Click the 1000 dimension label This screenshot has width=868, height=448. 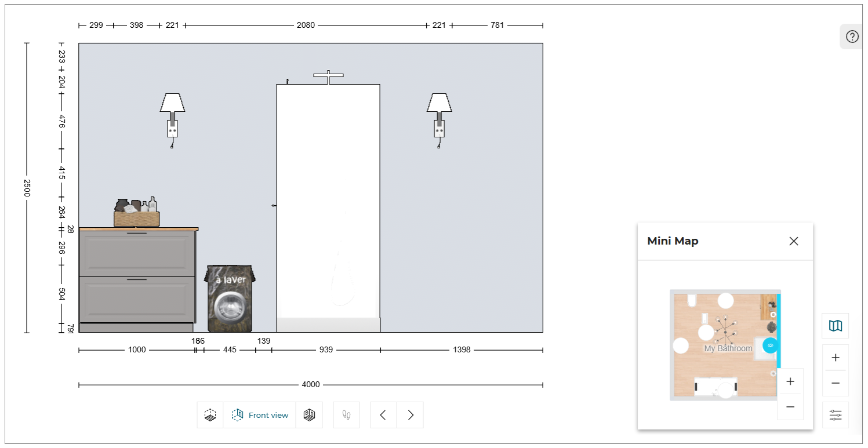coord(137,350)
